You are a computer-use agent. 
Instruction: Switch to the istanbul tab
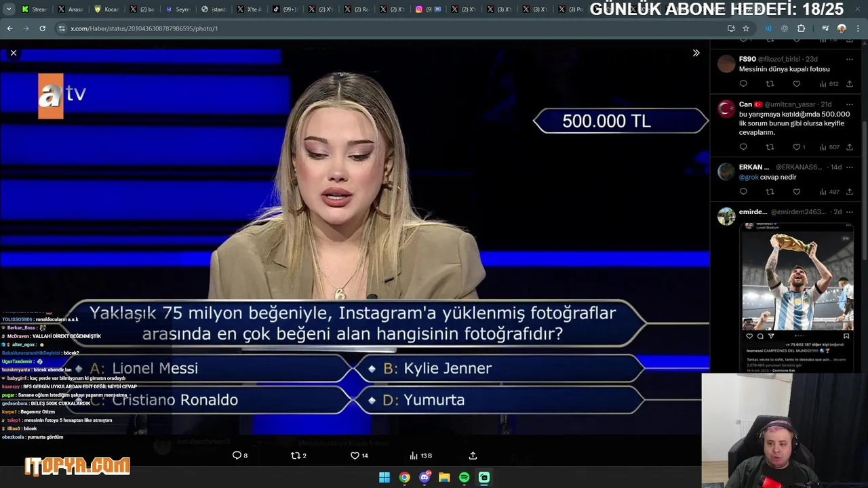coord(214,9)
